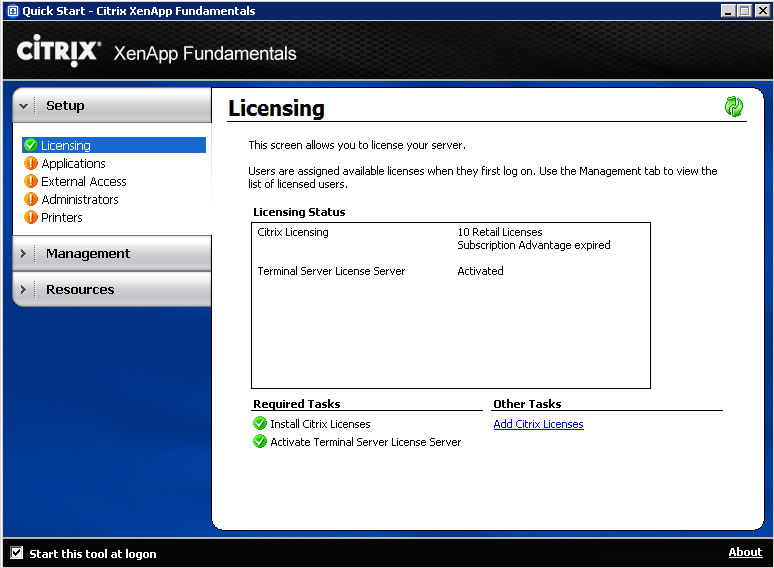Click orange warning icon beside External Access
Screen dimensions: 774x568
click(x=31, y=181)
